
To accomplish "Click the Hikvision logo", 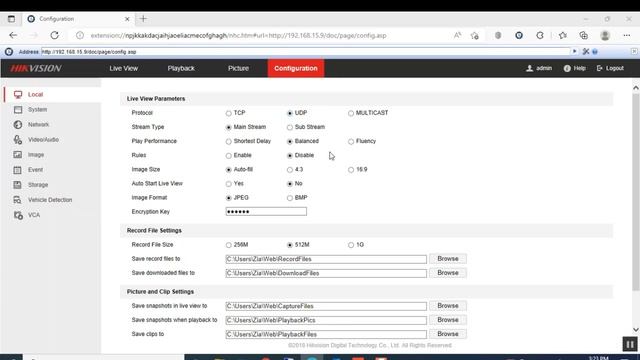I will (36, 68).
